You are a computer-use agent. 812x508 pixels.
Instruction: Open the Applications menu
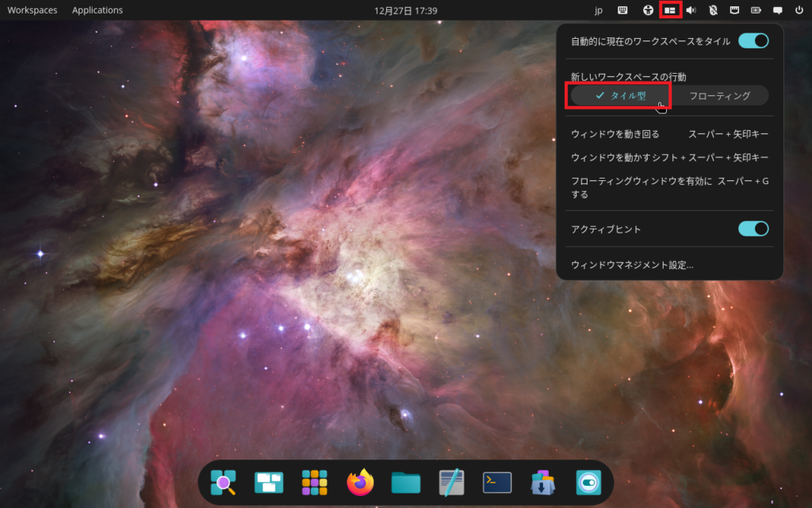click(98, 10)
